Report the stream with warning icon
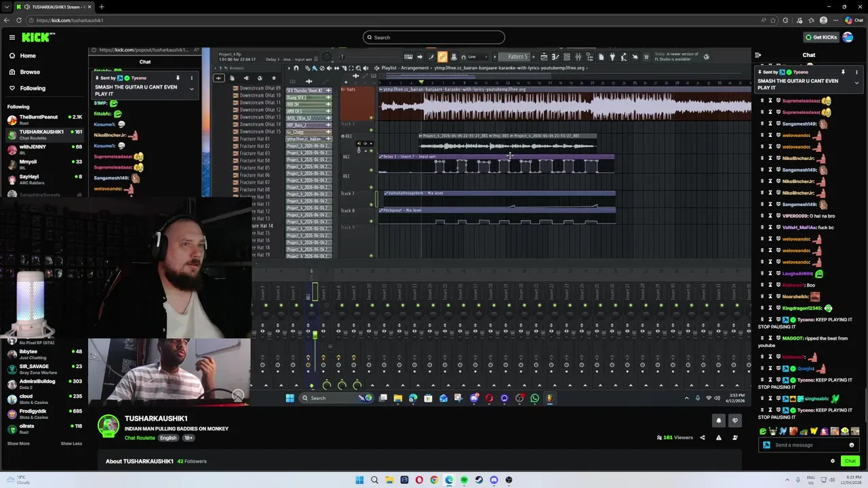868x488 pixels. pos(719,438)
